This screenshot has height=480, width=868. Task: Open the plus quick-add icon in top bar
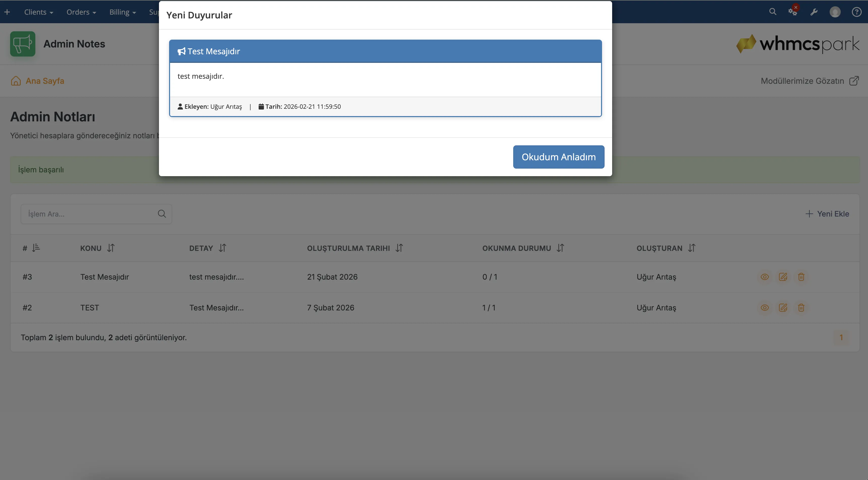(x=7, y=12)
